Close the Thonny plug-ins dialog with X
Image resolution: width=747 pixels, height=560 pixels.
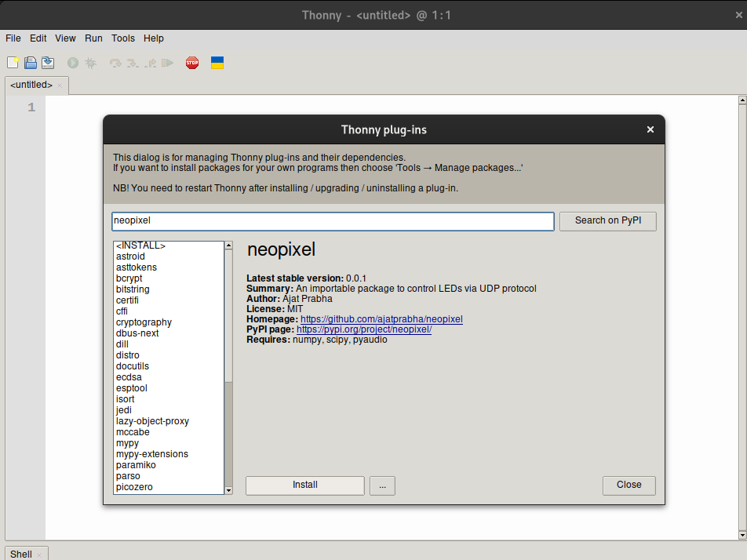(x=650, y=129)
